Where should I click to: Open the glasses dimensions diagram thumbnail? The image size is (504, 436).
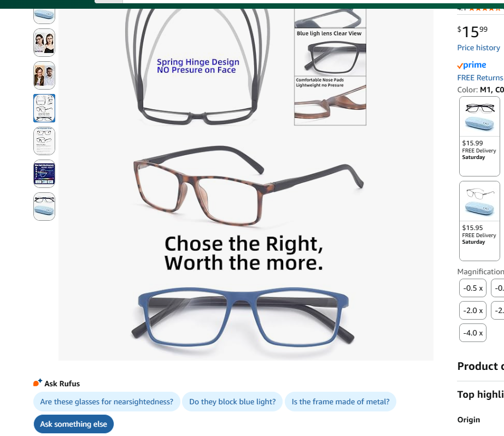pos(44,141)
